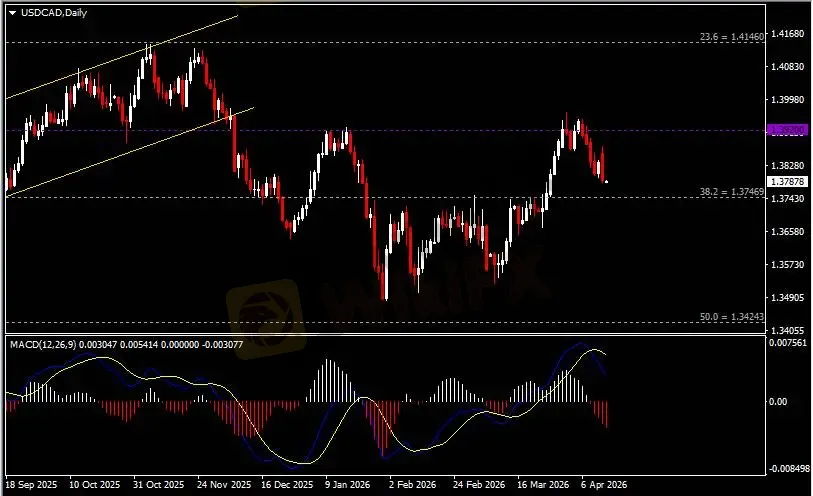Click the 31 Oct 2025 date label
Screen dimensions: 813x496
[159, 485]
